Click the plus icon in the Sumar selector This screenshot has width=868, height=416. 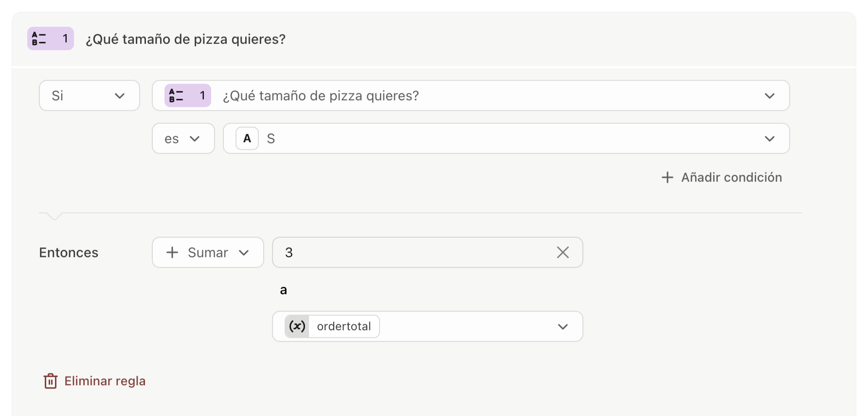click(172, 252)
